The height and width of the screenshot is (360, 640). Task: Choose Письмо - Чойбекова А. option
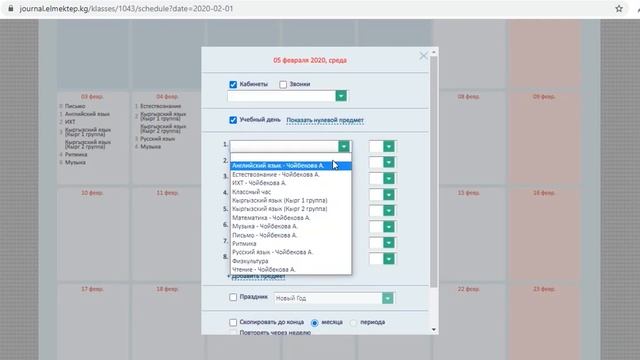click(291, 235)
